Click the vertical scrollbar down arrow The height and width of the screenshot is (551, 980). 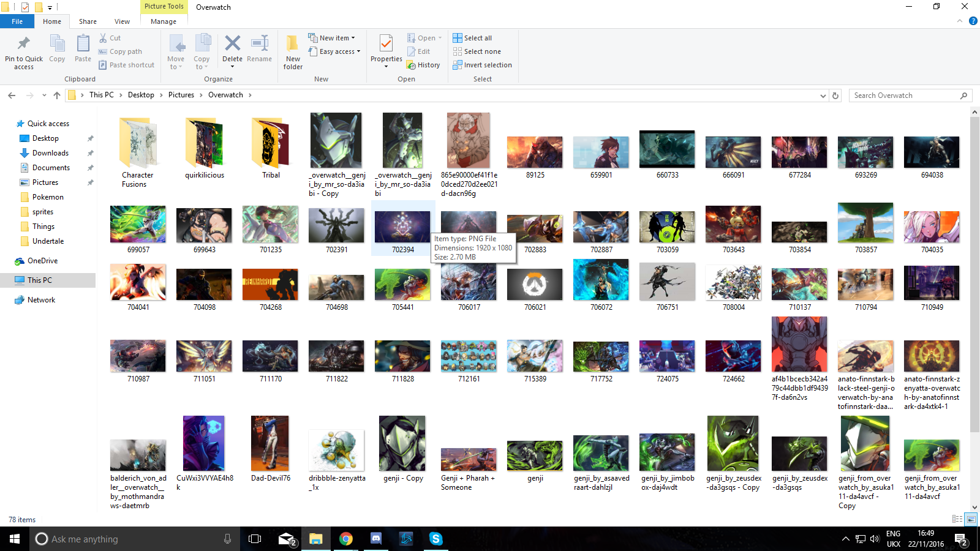[974, 507]
